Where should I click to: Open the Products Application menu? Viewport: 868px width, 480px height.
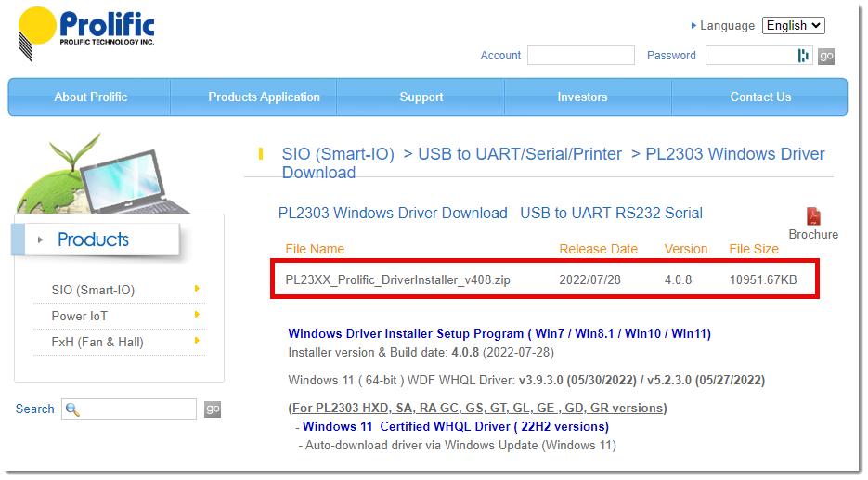pos(264,97)
